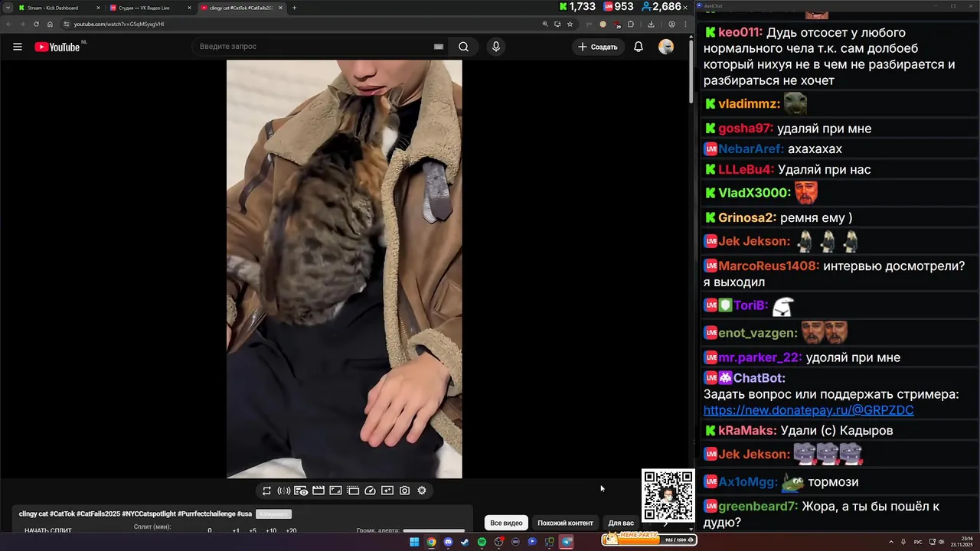This screenshot has width=980, height=551.
Task: Click the Копировать button beside title
Action: click(273, 514)
